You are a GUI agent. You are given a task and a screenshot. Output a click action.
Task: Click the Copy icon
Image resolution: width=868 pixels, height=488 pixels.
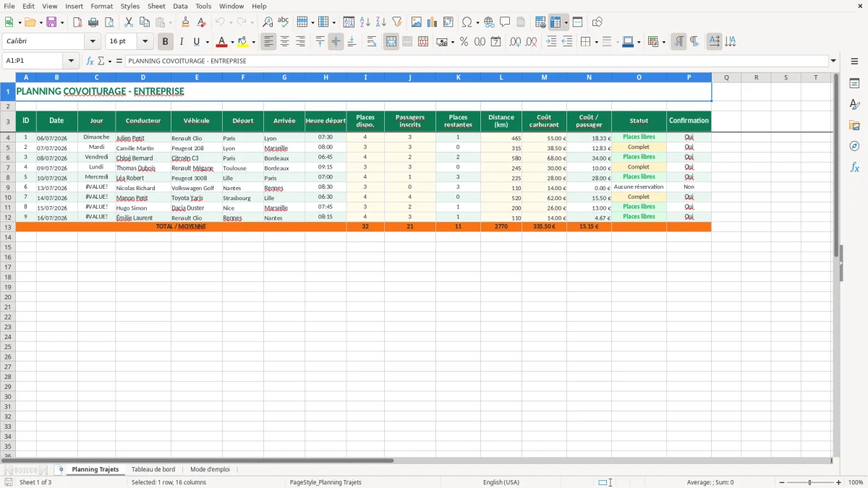click(145, 22)
